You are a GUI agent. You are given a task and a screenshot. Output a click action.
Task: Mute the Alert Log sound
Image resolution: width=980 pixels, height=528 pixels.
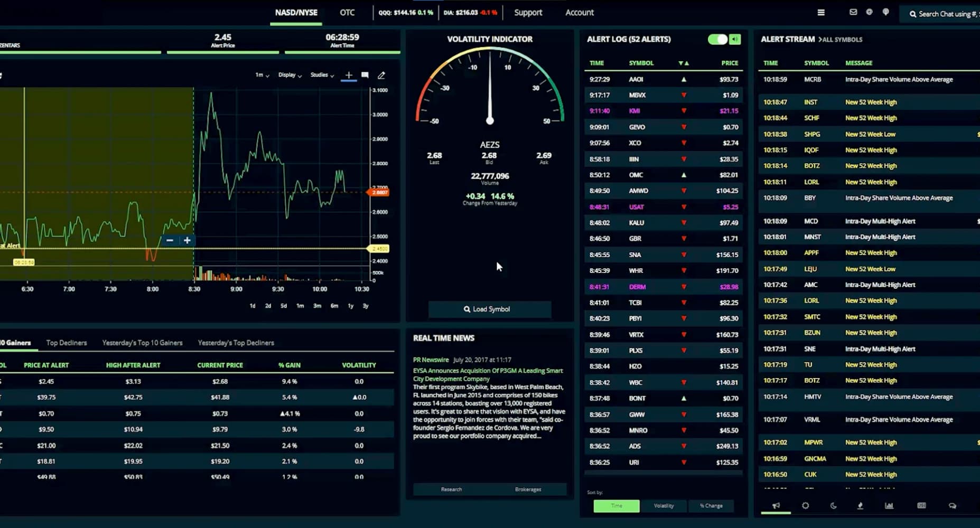pos(735,40)
